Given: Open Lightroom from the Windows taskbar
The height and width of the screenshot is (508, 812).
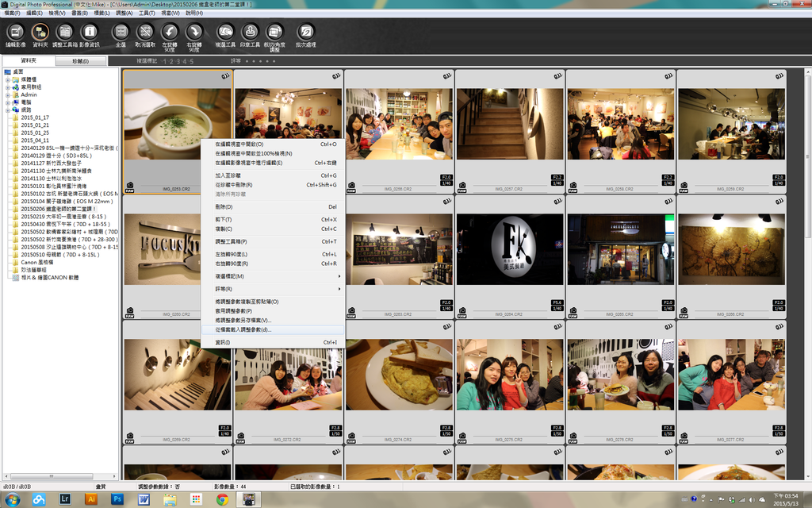Looking at the screenshot, I should [65, 499].
